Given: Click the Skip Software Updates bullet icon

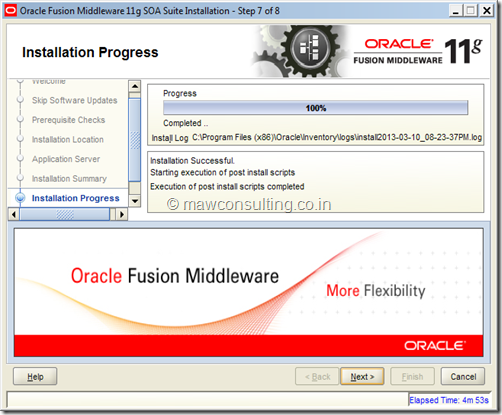Looking at the screenshot, I should click(20, 100).
